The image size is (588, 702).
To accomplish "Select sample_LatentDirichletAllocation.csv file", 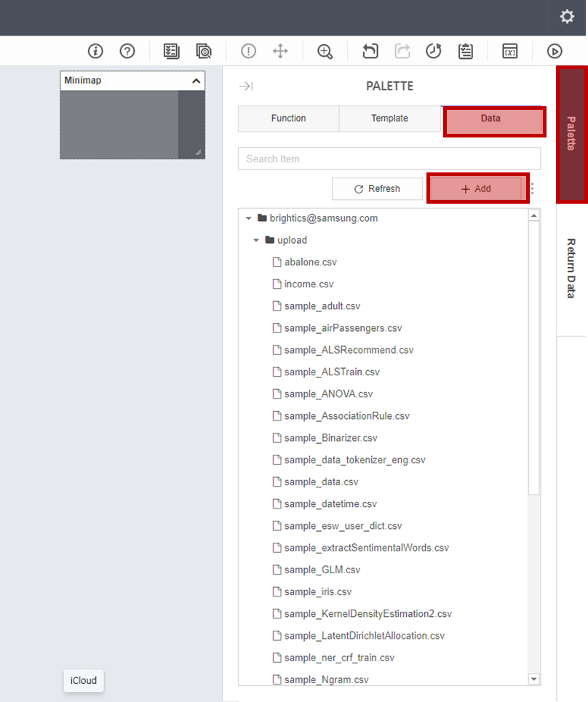I will [x=364, y=635].
